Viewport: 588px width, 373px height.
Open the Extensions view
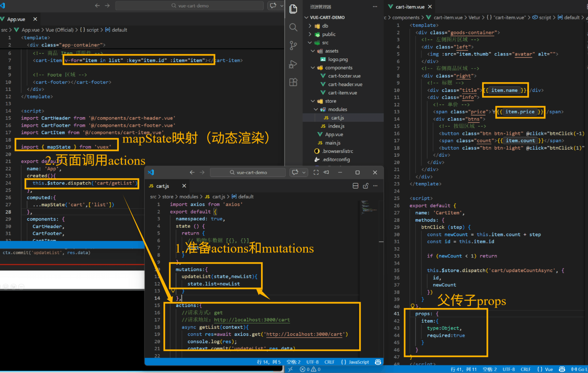[x=293, y=82]
